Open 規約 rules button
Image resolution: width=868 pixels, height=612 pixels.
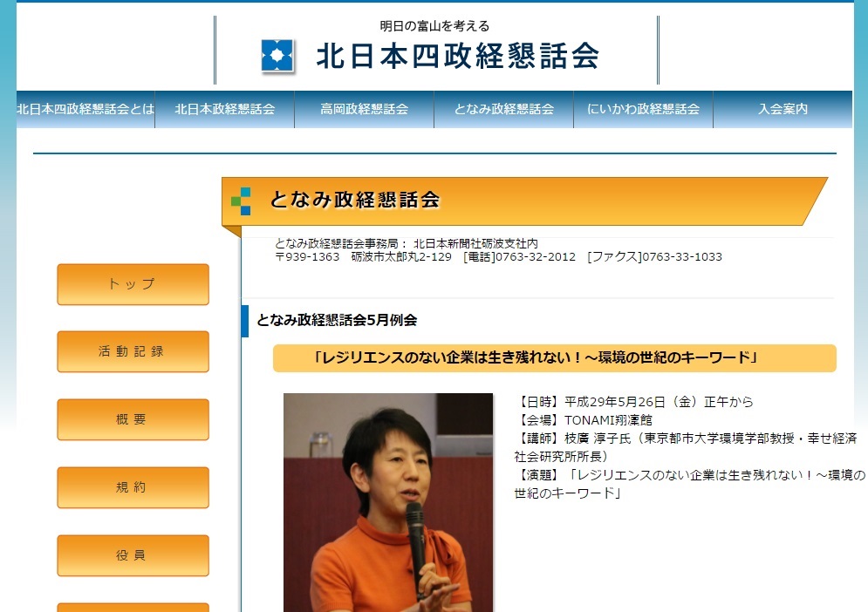tap(133, 487)
